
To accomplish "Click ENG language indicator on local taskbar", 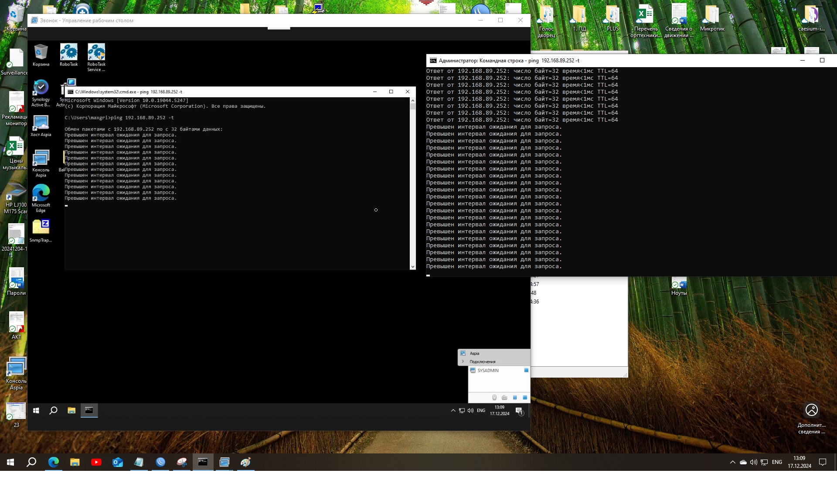I will [777, 462].
